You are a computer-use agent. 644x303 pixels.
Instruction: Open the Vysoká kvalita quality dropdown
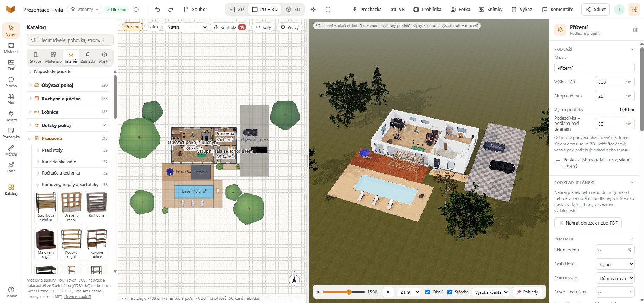(491, 292)
